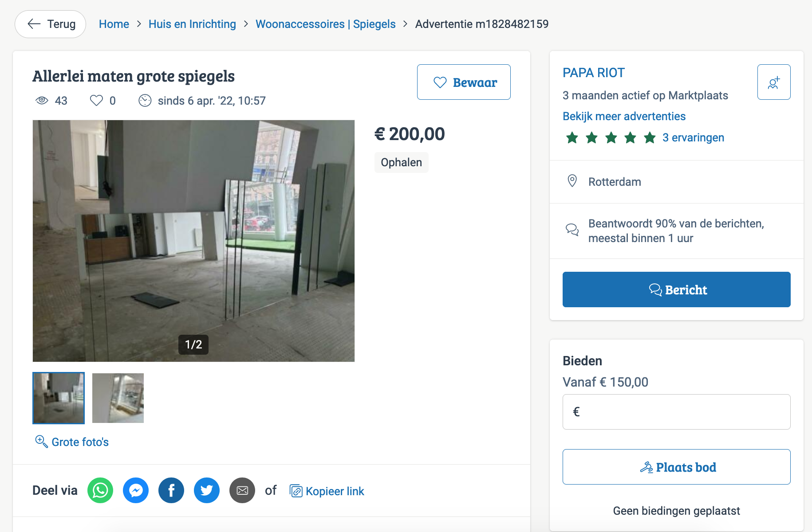Select the second photo thumbnail

[x=118, y=398]
